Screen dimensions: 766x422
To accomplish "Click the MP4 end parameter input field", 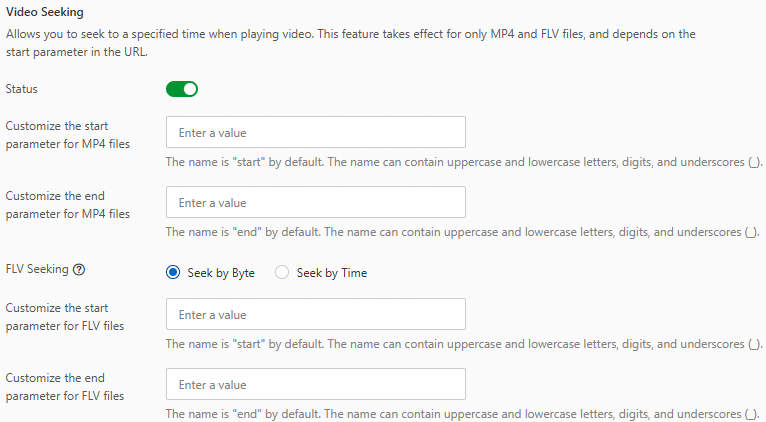I will coord(315,203).
